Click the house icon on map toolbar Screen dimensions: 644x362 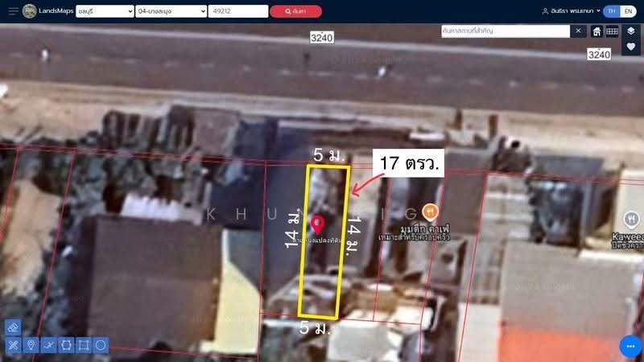click(x=597, y=31)
